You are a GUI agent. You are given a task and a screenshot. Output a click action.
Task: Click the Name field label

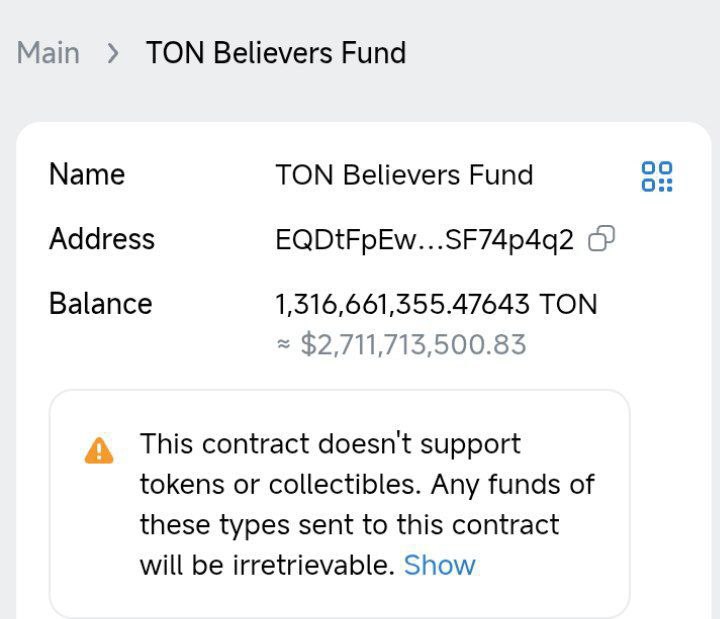tap(87, 175)
